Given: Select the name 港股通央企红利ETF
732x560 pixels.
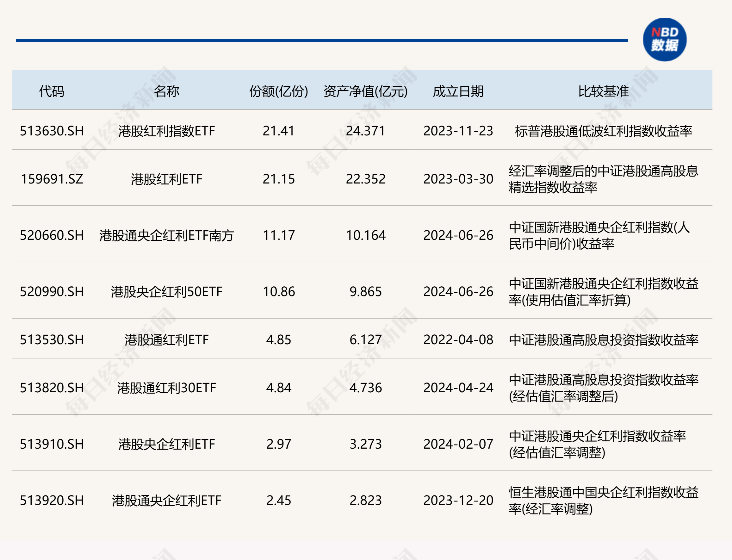Looking at the screenshot, I should coord(167,500).
